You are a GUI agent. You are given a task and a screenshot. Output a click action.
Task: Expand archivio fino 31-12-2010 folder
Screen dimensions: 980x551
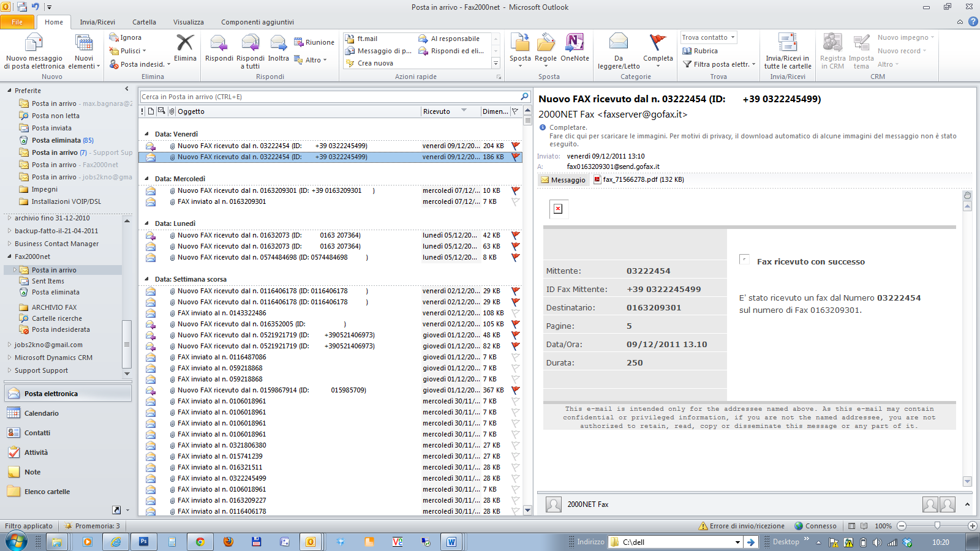(x=9, y=218)
